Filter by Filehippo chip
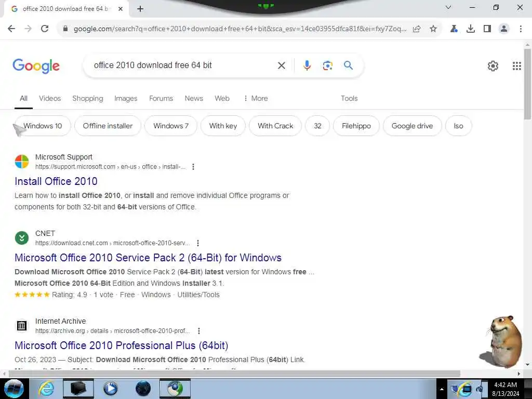The height and width of the screenshot is (399, 532). (x=356, y=126)
